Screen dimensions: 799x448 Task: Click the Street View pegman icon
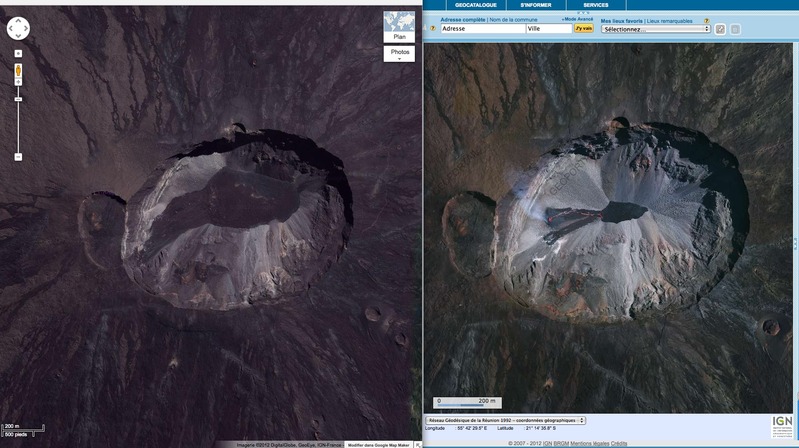[18, 72]
